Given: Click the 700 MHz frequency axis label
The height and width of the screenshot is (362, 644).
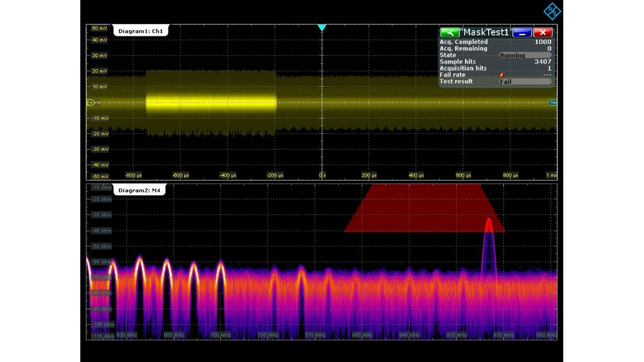Looking at the screenshot, I should [x=219, y=336].
